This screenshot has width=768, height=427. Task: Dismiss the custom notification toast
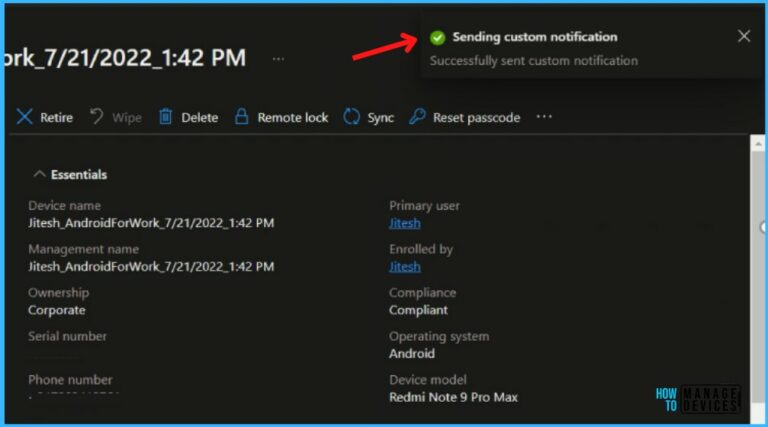743,37
